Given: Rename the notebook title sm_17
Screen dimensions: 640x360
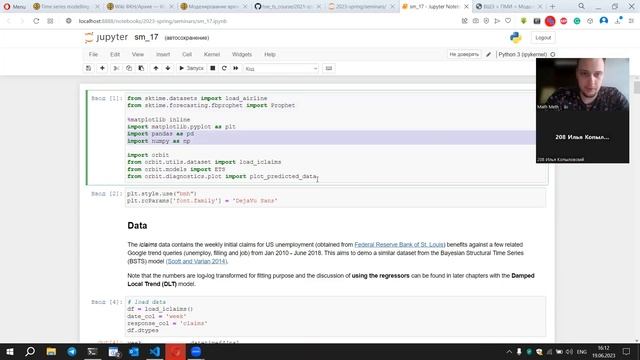Looking at the screenshot, I should tap(146, 37).
